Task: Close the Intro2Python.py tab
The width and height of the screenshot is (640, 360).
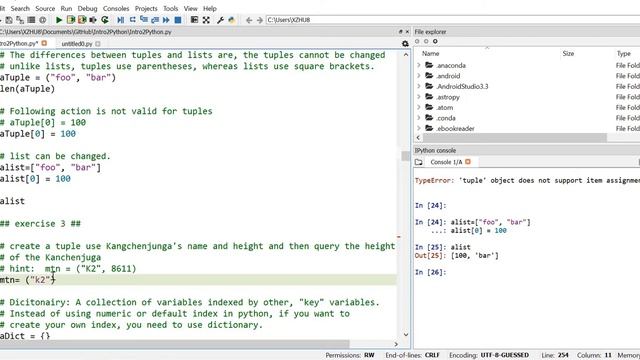Action: 44,43
